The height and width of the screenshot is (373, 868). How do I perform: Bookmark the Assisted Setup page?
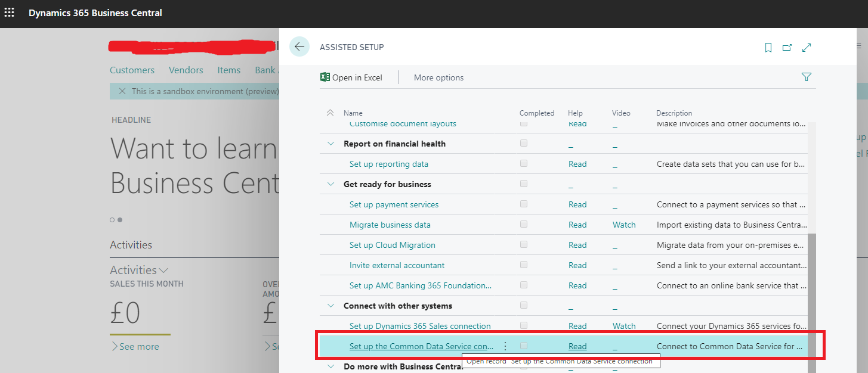click(x=768, y=48)
